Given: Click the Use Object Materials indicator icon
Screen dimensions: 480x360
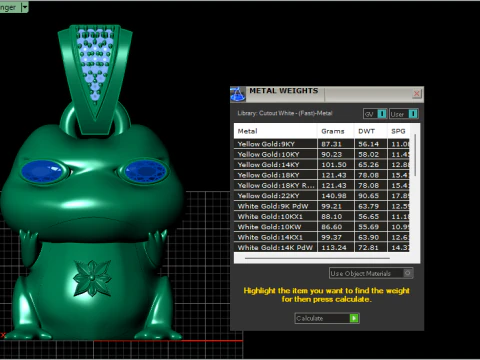Looking at the screenshot, I should (408, 273).
